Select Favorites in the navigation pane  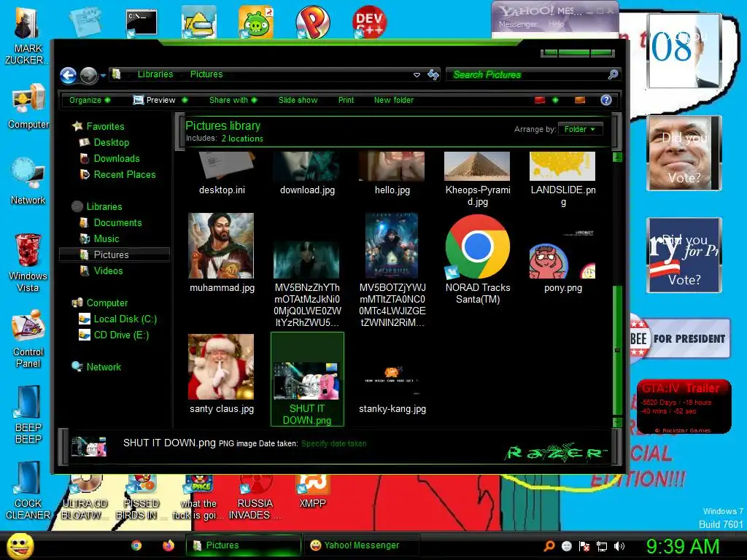pyautogui.click(x=105, y=126)
